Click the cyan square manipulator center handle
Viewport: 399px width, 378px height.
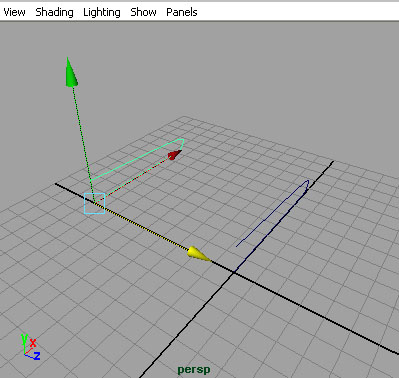pyautogui.click(x=95, y=203)
